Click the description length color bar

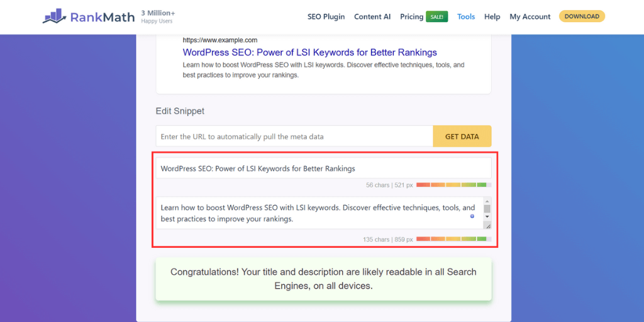click(x=453, y=239)
